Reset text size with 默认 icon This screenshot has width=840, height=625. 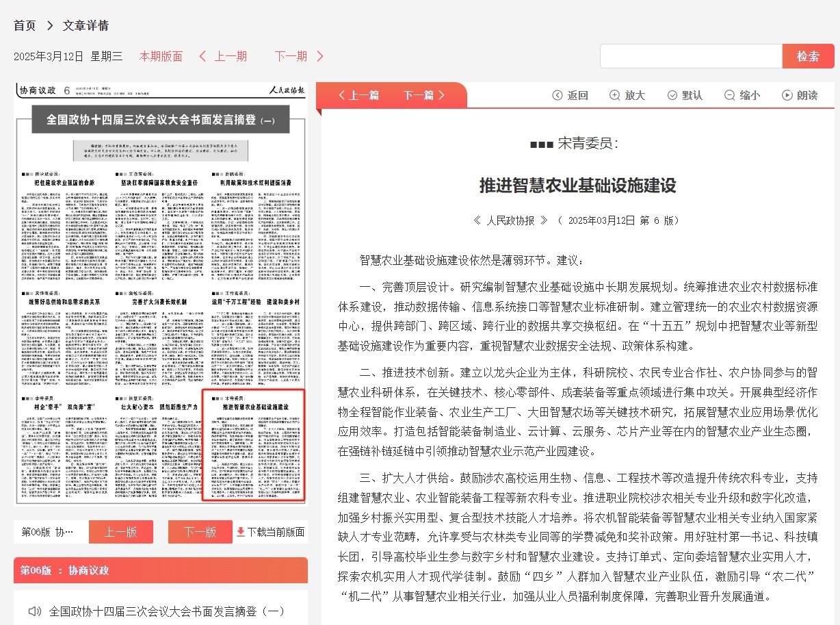tap(672, 95)
